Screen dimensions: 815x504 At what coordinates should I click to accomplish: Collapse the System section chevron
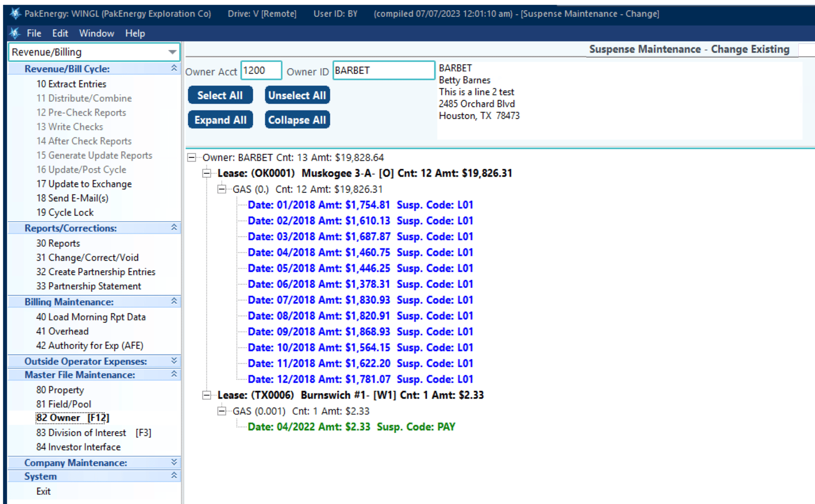(x=173, y=475)
